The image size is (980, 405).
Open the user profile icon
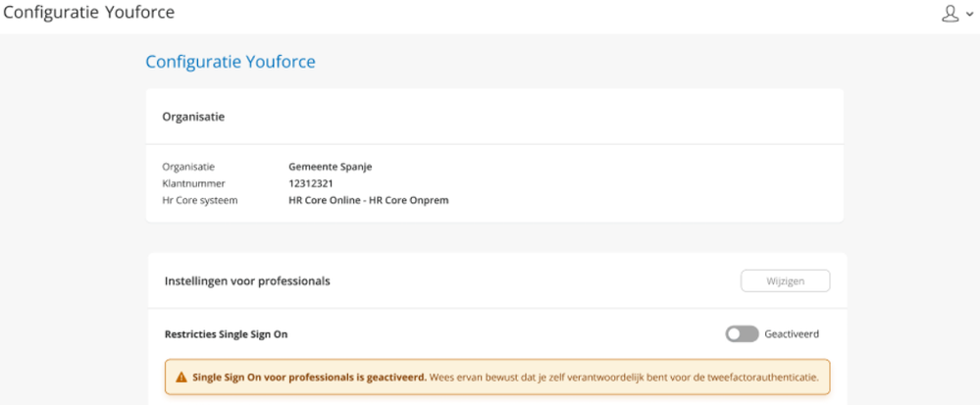(x=949, y=15)
